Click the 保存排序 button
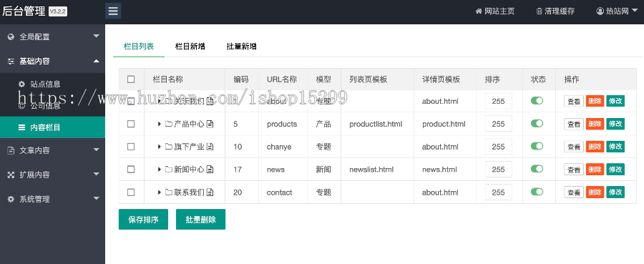The width and height of the screenshot is (644, 264). tap(143, 220)
